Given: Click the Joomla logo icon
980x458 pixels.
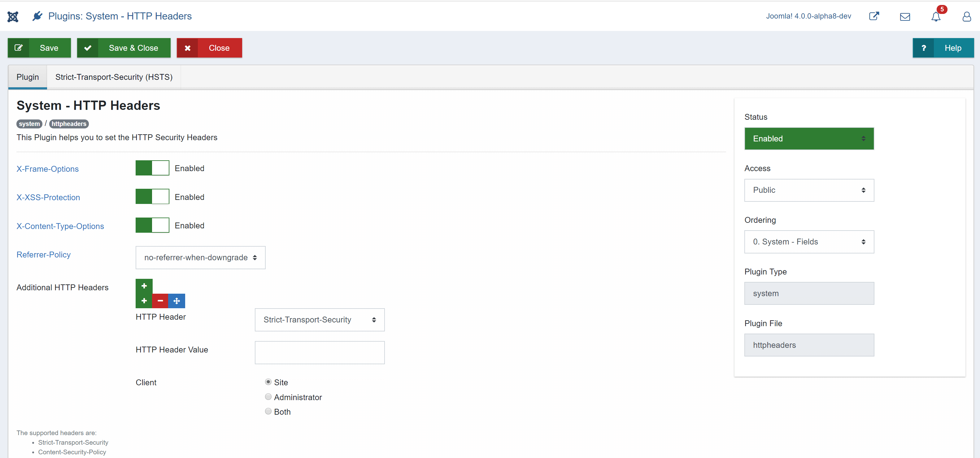Looking at the screenshot, I should point(13,16).
